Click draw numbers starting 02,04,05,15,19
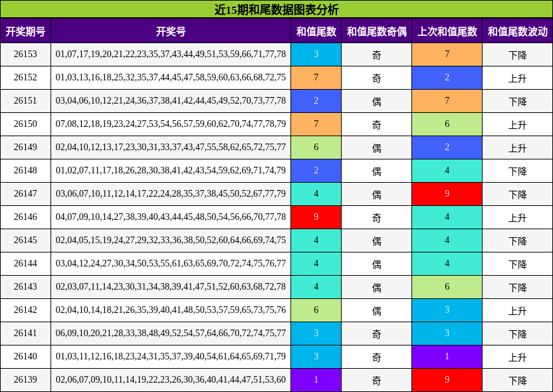 pyautogui.click(x=171, y=241)
